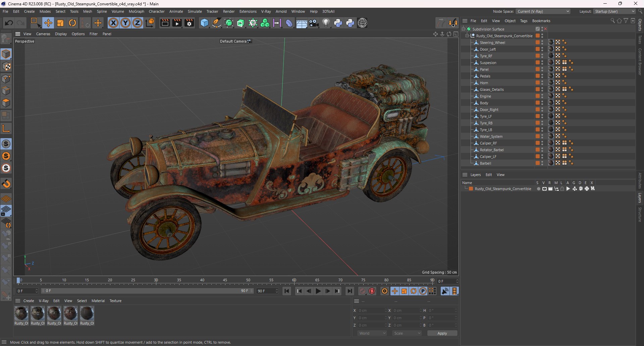Image resolution: width=644 pixels, height=346 pixels.
Task: Toggle visibility dots for Door_Left
Action: click(542, 49)
